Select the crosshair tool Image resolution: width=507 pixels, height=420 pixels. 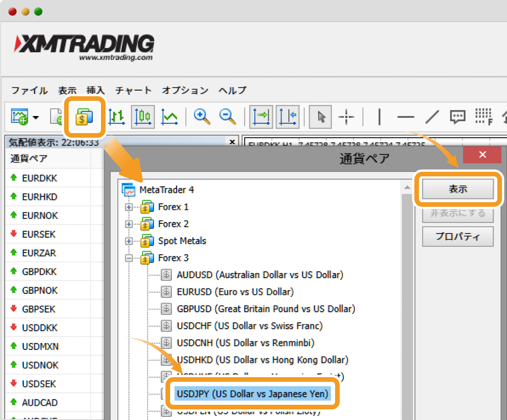(346, 117)
